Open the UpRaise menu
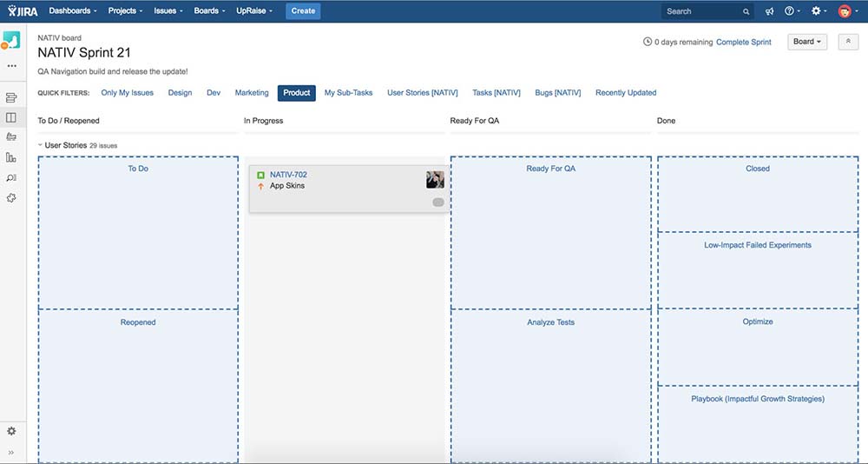This screenshot has width=868, height=464. pos(254,10)
